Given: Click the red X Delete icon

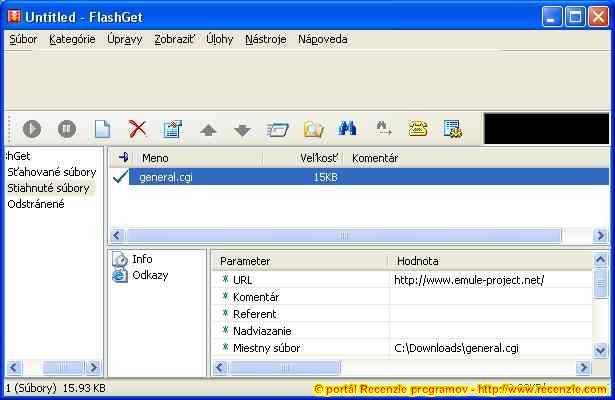Looking at the screenshot, I should [137, 129].
